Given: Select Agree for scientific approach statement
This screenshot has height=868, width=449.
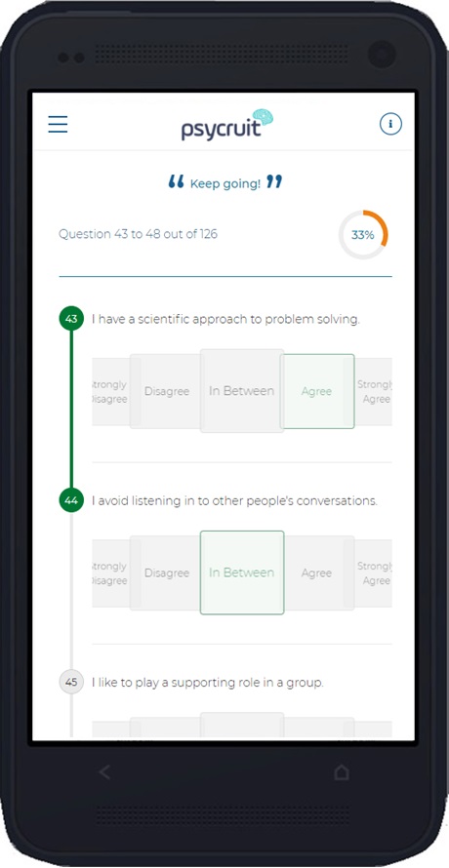Looking at the screenshot, I should [x=317, y=391].
